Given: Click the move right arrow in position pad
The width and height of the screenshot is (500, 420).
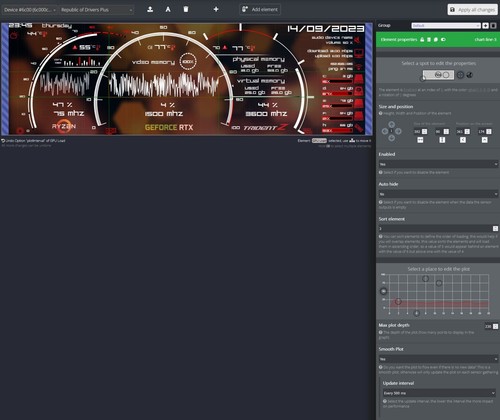Looking at the screenshot, I should click(398, 131).
